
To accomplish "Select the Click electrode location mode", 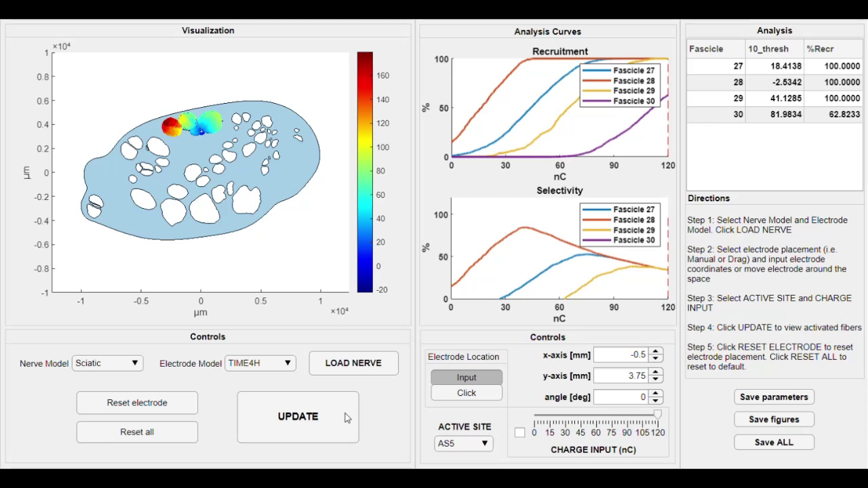I will click(467, 393).
